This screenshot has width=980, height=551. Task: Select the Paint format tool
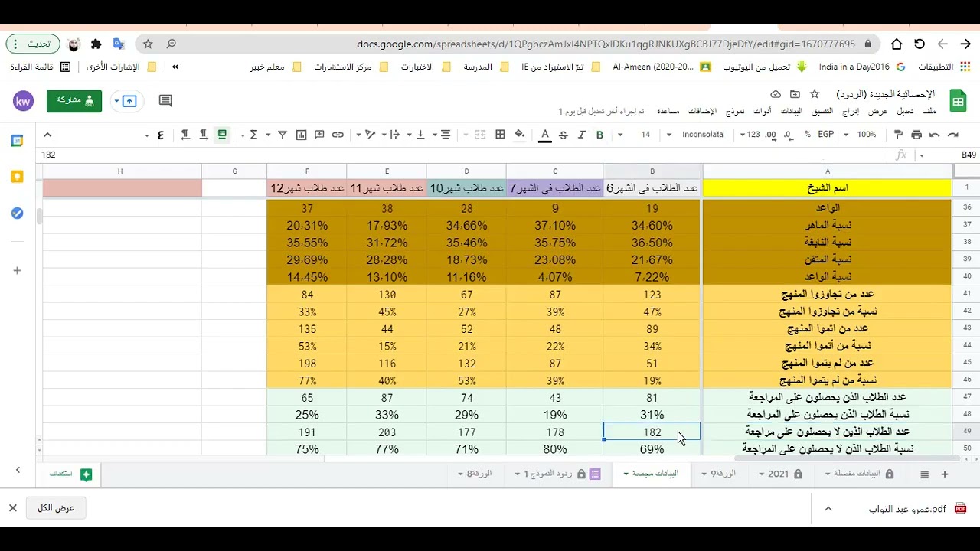(x=899, y=135)
